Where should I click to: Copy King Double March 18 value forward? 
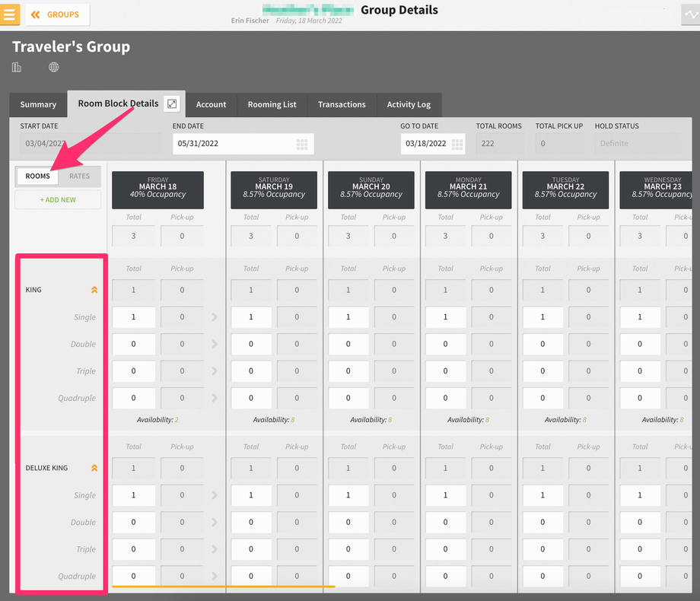(x=215, y=345)
